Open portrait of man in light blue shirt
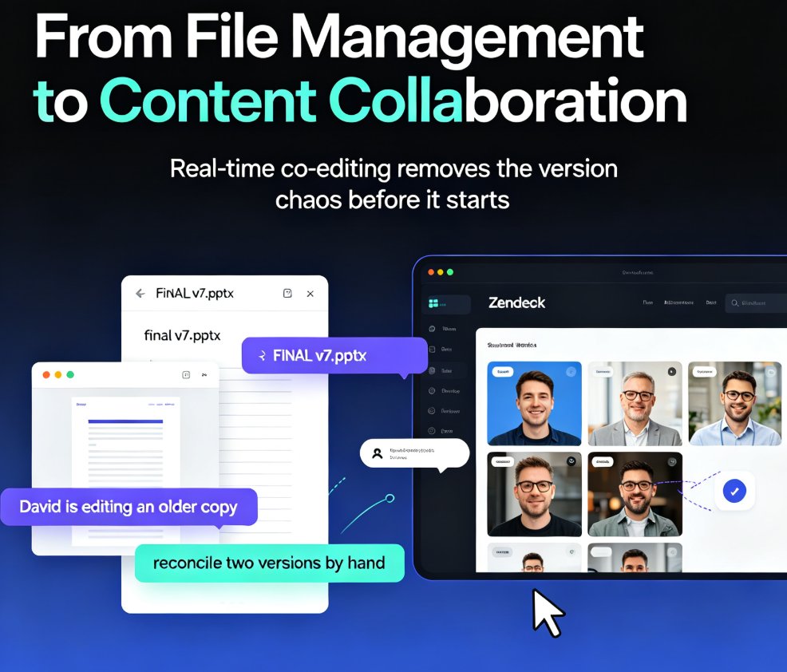The image size is (787, 672). 735,404
